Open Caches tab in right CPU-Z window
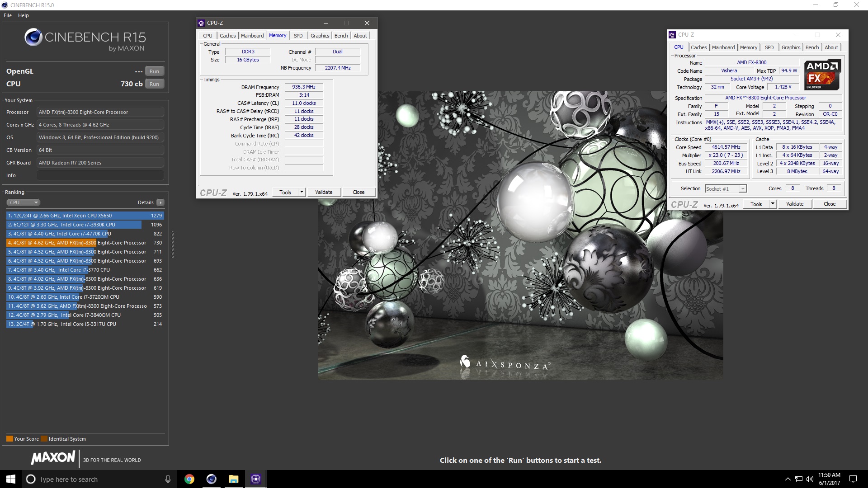 coord(699,47)
